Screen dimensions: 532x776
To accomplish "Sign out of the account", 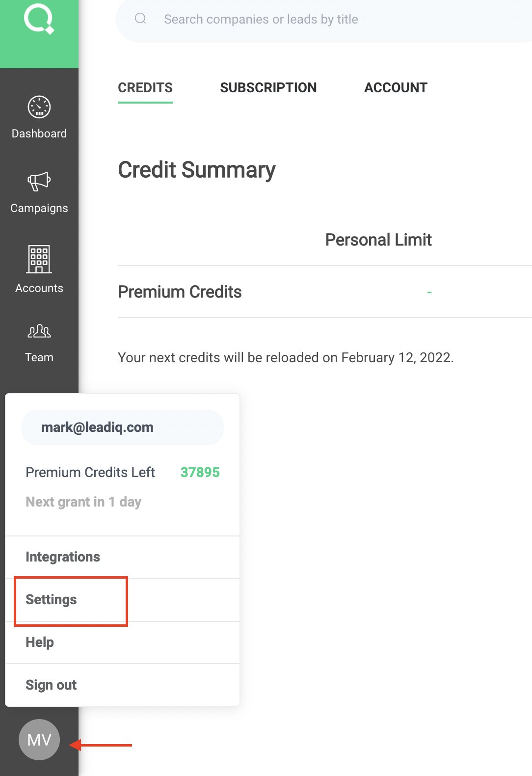I will pos(51,685).
